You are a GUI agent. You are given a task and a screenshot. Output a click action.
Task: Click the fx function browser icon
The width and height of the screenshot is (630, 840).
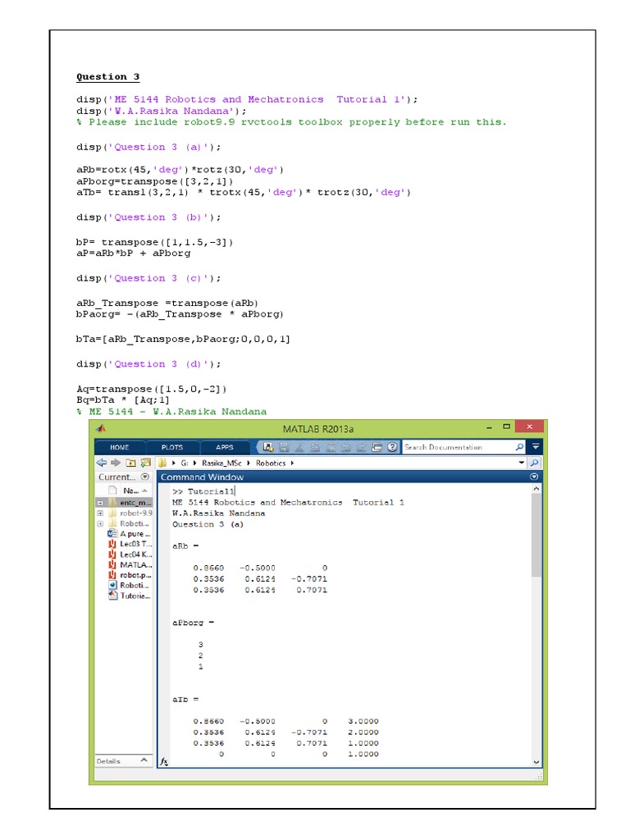point(164,761)
